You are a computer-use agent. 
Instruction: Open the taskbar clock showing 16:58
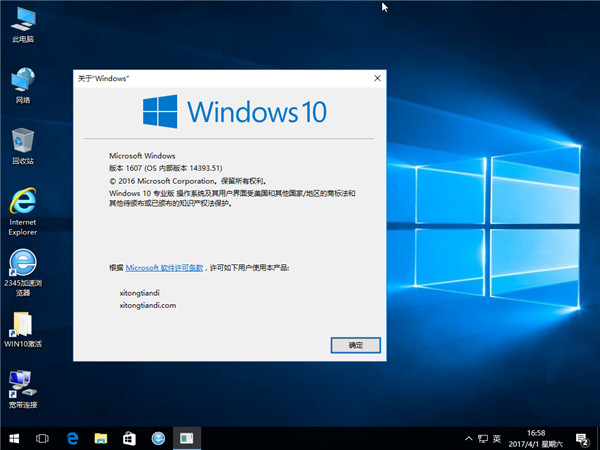(535, 439)
